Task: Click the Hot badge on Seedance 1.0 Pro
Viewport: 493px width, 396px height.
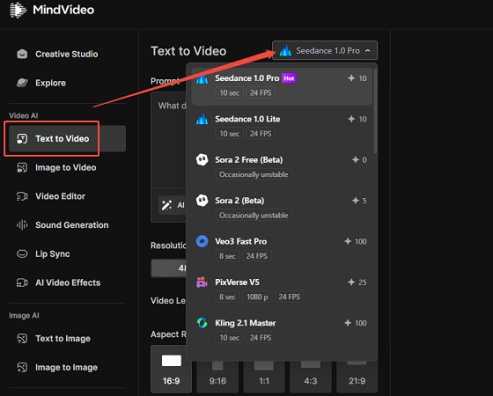Action: pos(289,78)
